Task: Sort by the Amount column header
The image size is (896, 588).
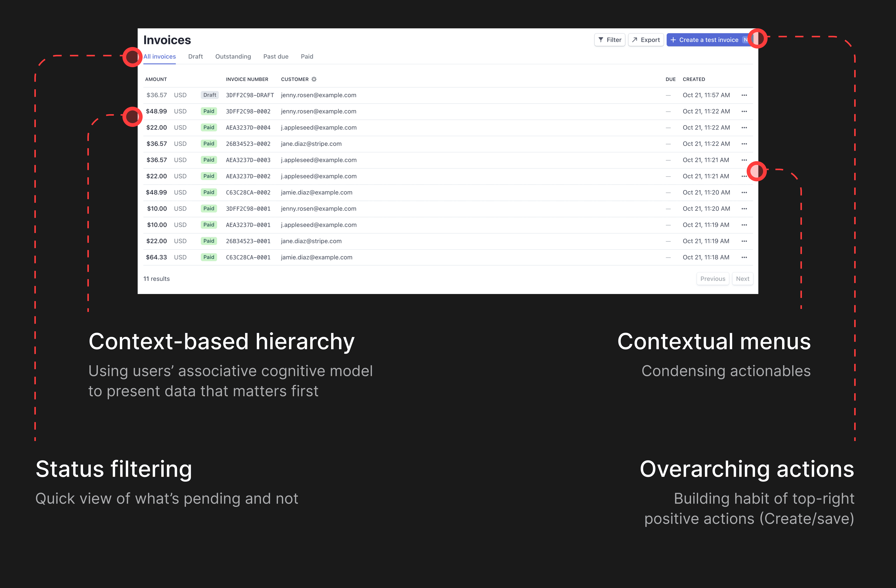Action: (156, 79)
